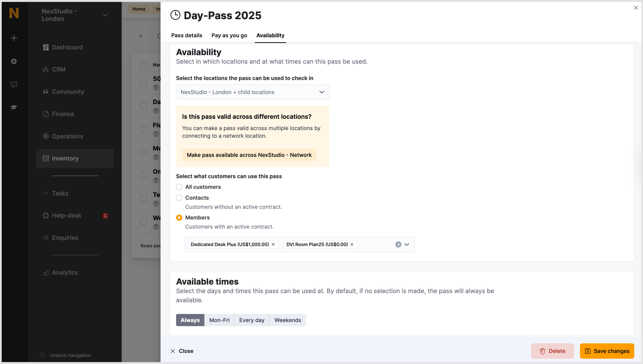Click the clock icon beside Day-Pass 2025 title

coord(175,15)
